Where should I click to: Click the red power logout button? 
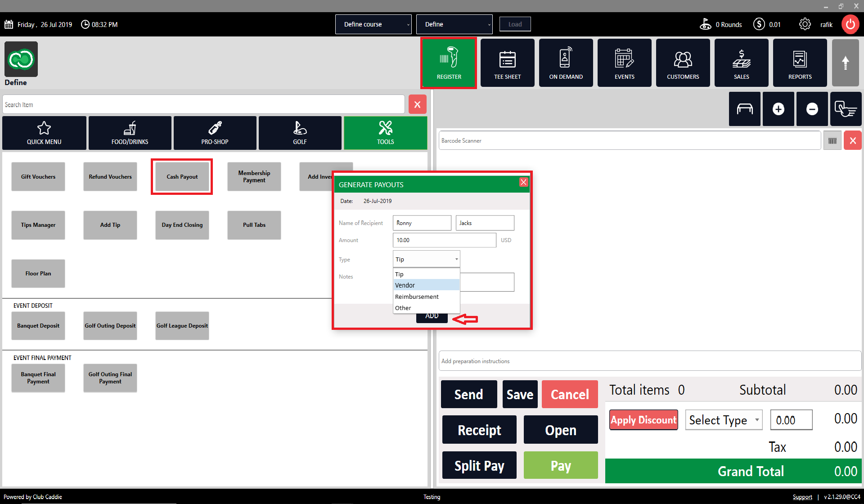tap(850, 24)
